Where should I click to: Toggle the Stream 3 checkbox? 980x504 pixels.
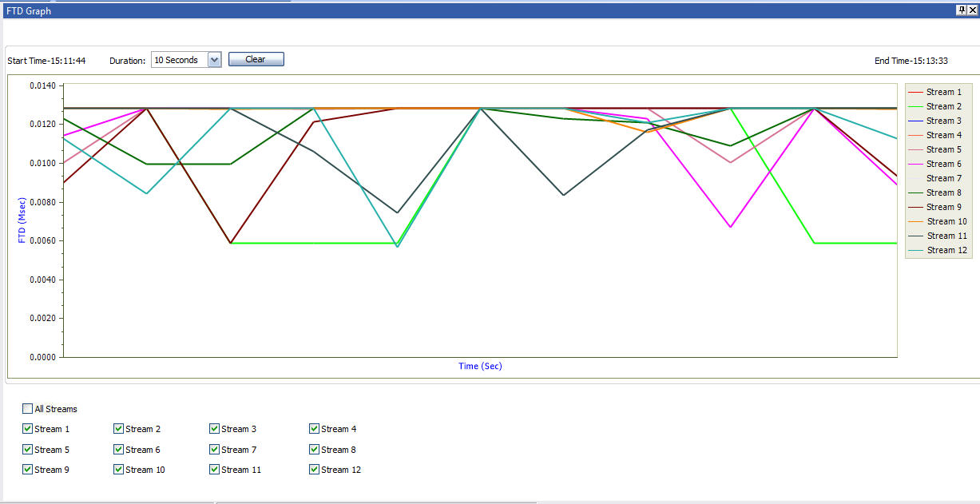214,428
